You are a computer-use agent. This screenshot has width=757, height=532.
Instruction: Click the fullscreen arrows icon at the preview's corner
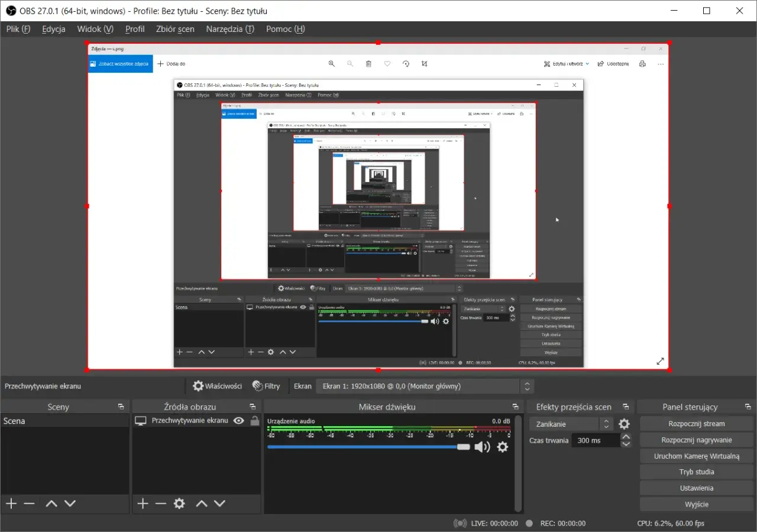click(x=661, y=361)
